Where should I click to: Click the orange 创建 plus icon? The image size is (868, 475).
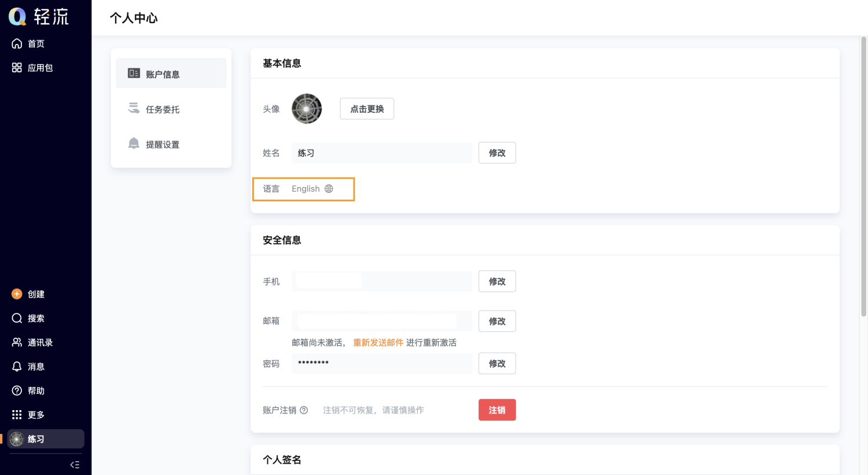17,294
